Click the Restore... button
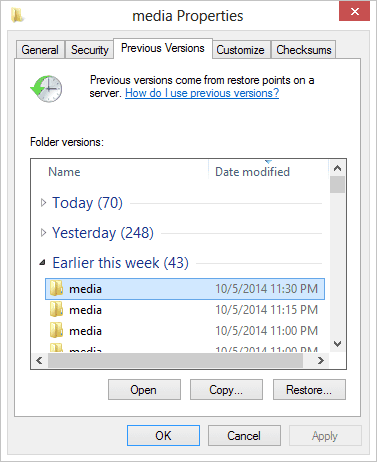The image size is (377, 462). (x=309, y=389)
